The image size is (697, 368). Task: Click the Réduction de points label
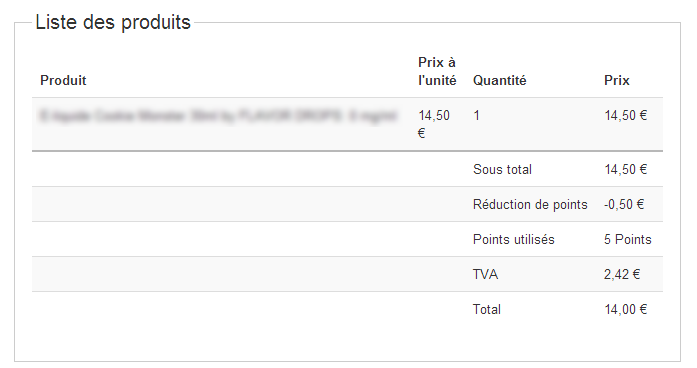tap(530, 204)
